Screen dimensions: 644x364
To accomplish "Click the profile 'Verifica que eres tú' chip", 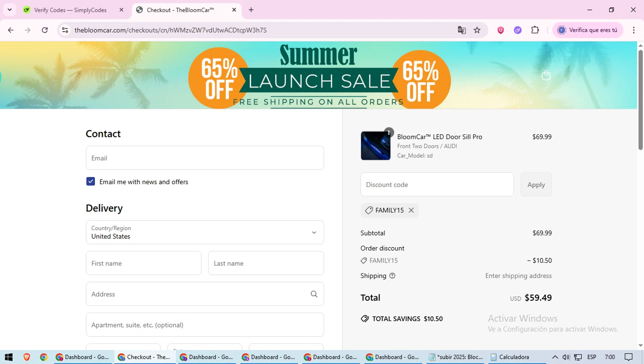I will pyautogui.click(x=587, y=30).
